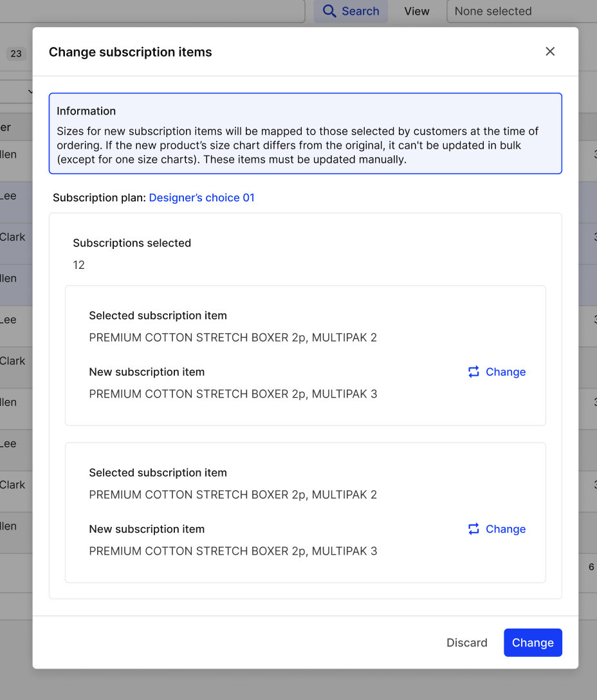Click Change text for first subscription item
This screenshot has height=700, width=597.
[506, 372]
